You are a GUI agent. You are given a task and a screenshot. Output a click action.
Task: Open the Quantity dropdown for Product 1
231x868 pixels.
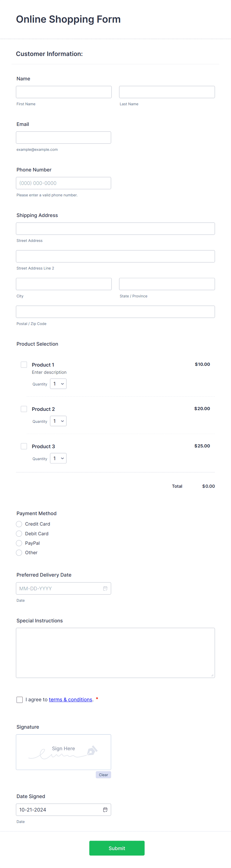[58, 383]
